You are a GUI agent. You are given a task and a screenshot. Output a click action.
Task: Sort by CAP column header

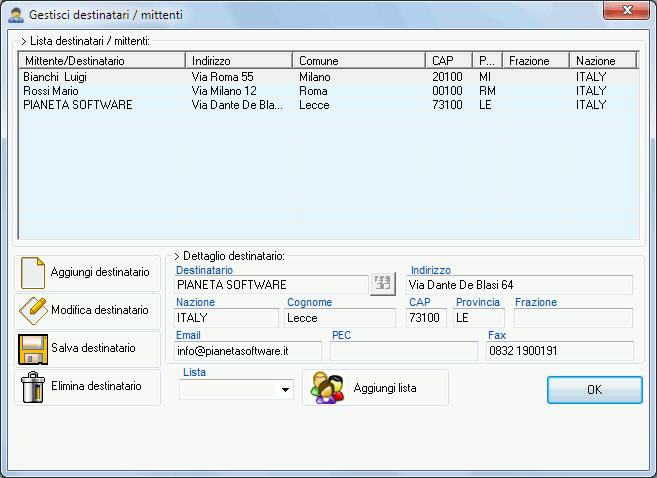click(x=449, y=61)
